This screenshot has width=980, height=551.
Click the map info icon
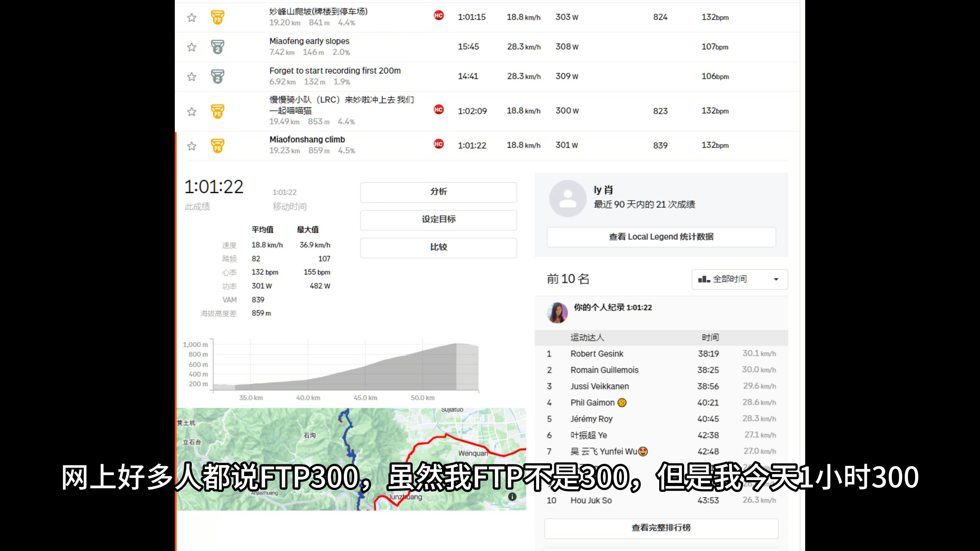pos(512,497)
